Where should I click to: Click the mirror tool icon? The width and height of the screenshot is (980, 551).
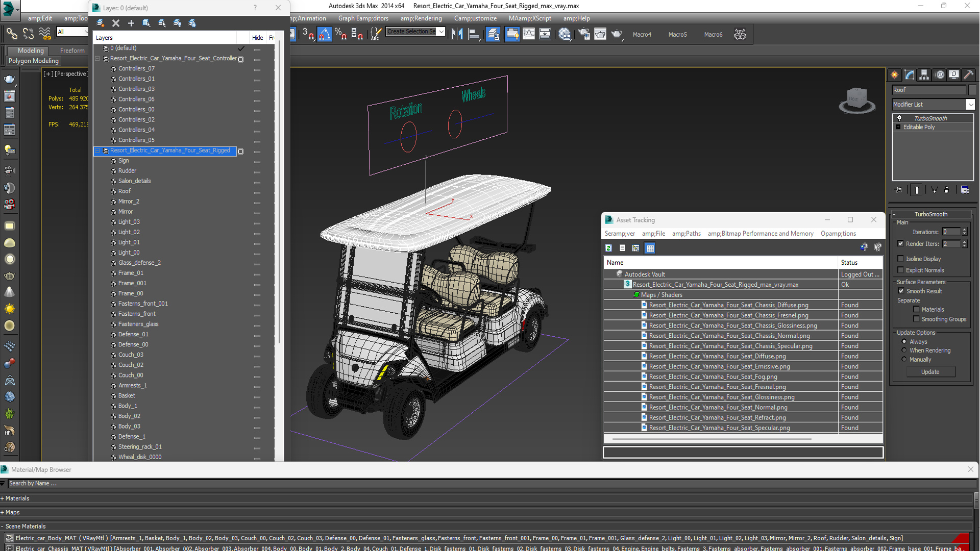point(457,34)
